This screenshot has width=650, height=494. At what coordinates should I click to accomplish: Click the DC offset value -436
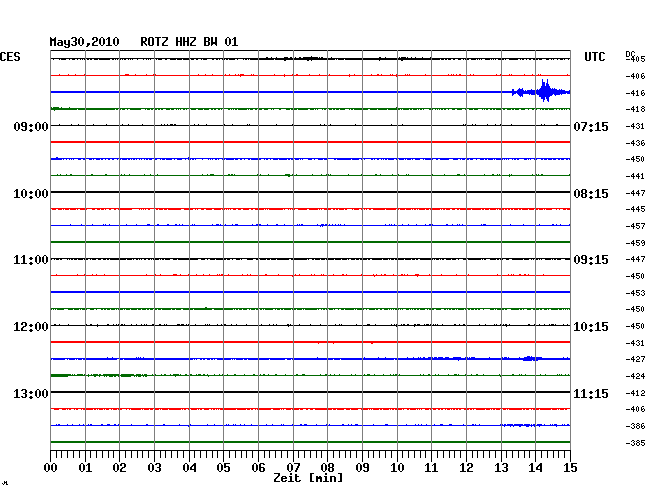[635, 143]
